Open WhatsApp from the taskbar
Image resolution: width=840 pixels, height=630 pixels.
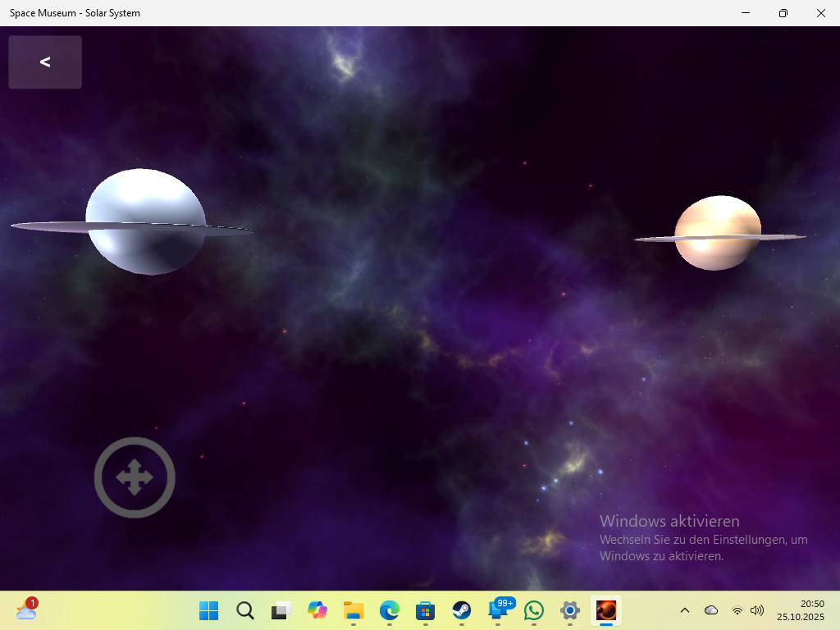point(534,610)
